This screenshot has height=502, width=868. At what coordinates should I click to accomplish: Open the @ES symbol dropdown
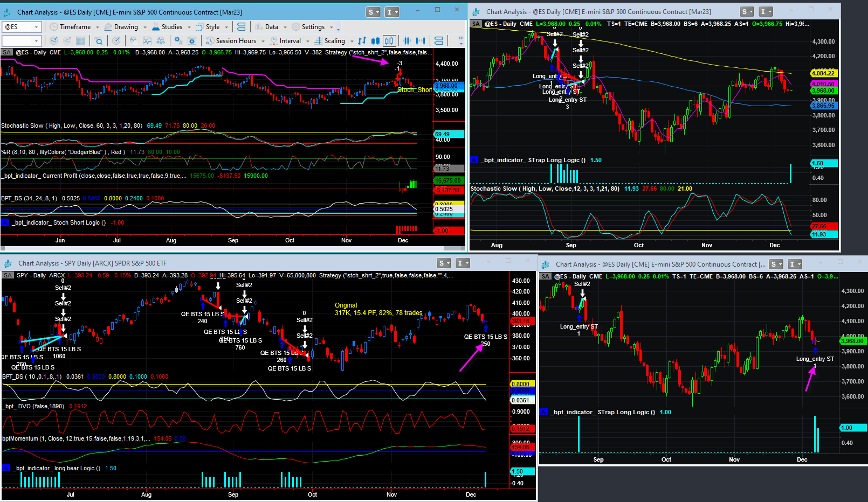click(22, 27)
